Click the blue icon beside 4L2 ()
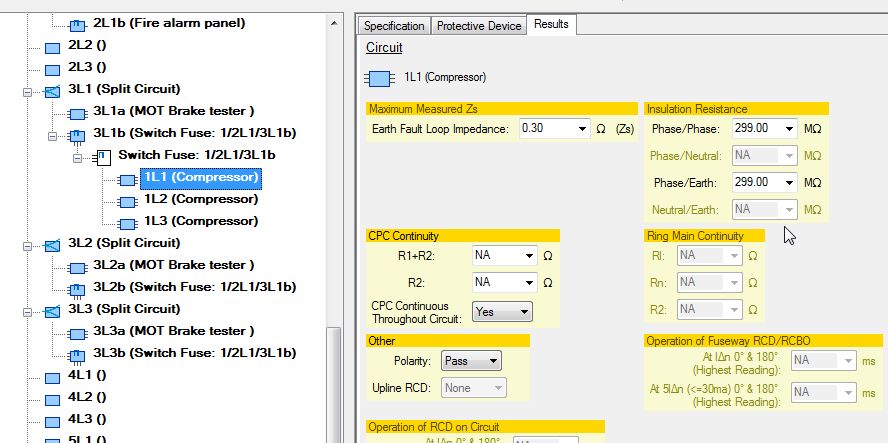Viewport: 888px width, 443px height. pos(52,401)
